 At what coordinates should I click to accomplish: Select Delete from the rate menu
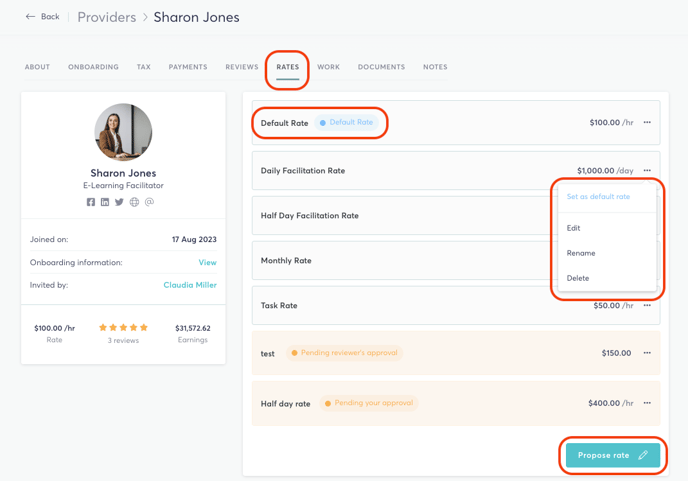click(x=578, y=278)
